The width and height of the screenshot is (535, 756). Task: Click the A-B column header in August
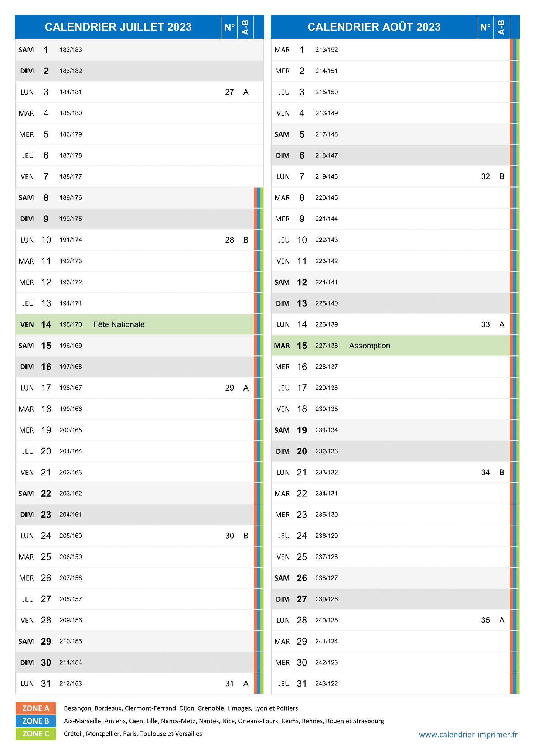[x=502, y=27]
